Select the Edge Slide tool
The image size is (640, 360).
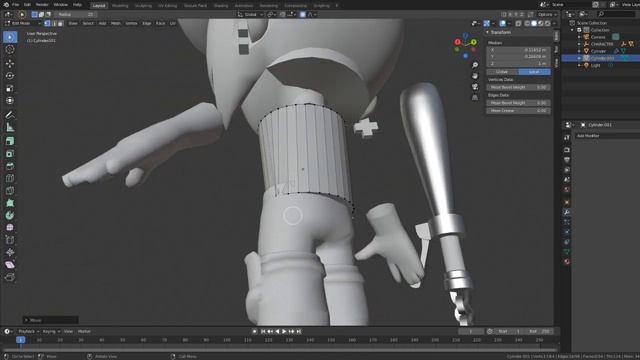pos(10,240)
